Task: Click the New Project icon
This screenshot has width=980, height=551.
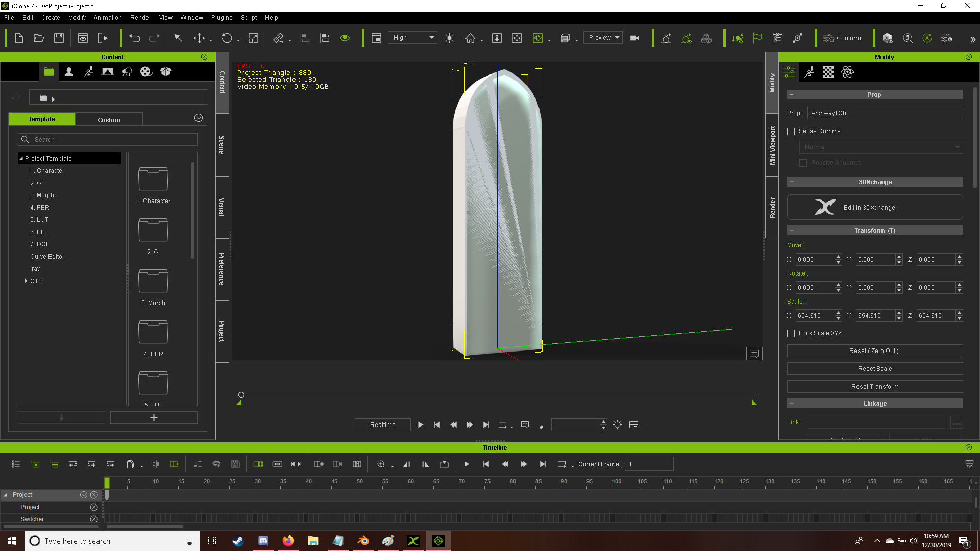Action: click(x=19, y=38)
